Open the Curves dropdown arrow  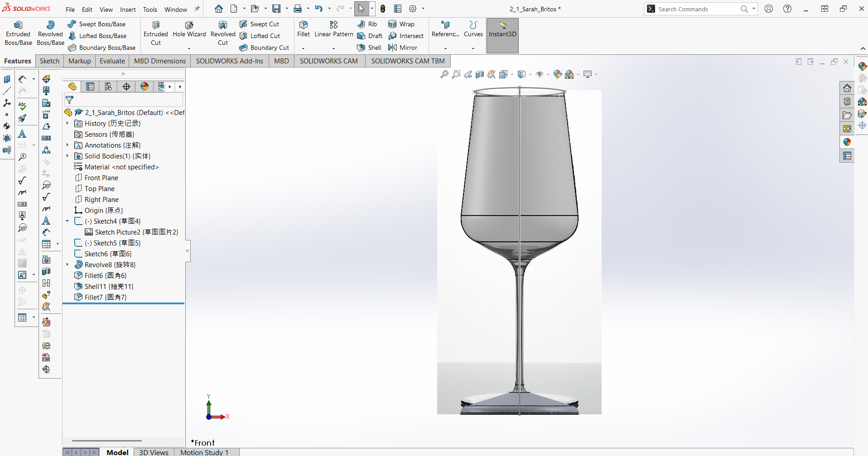point(473,48)
